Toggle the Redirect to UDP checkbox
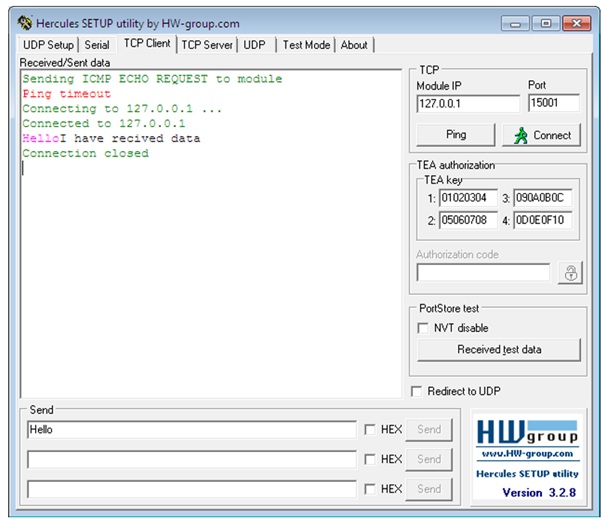Image resolution: width=602 pixels, height=521 pixels. pos(416,391)
